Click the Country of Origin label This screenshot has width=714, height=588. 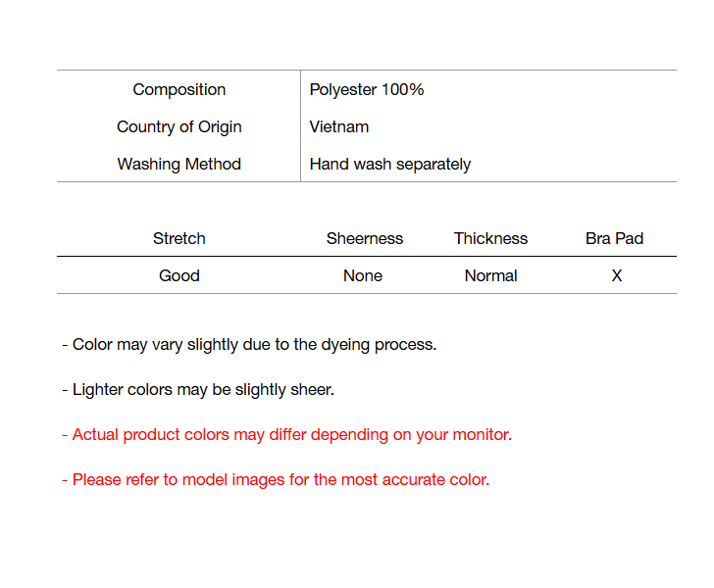click(x=179, y=126)
